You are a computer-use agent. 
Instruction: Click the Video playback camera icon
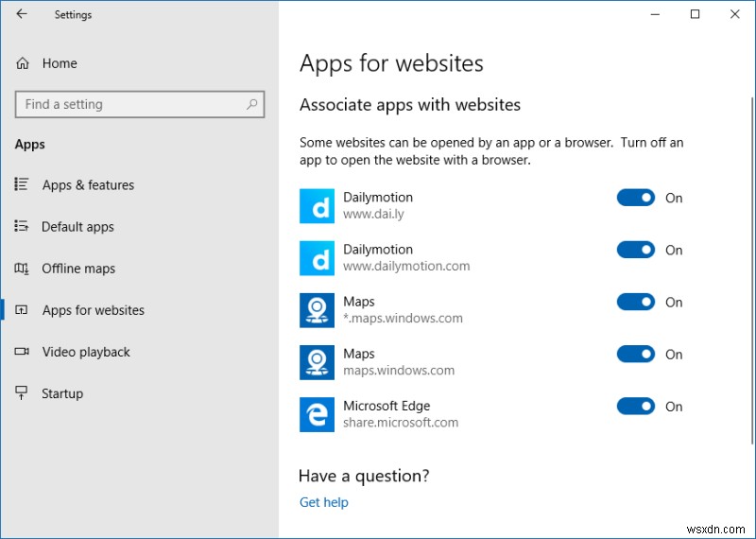(x=22, y=351)
